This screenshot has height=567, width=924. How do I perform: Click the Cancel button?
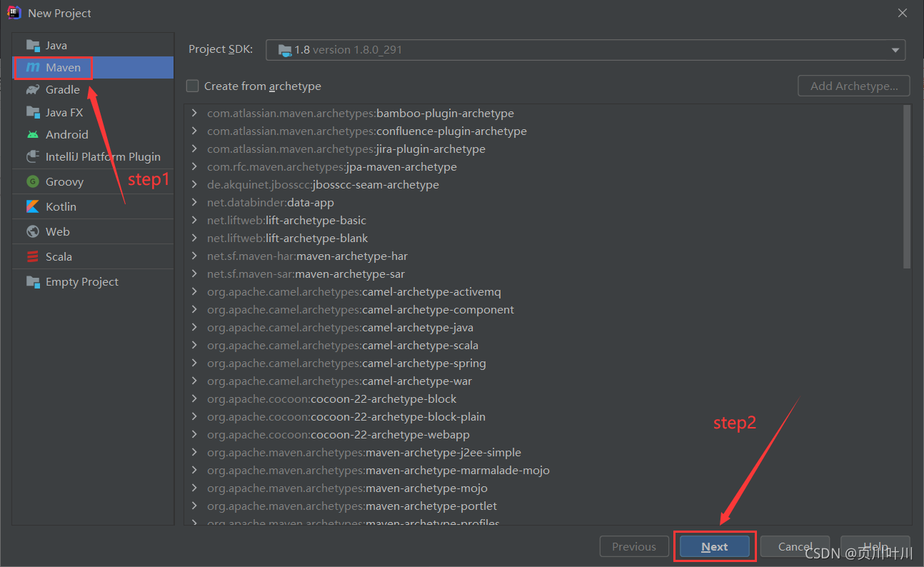tap(795, 546)
